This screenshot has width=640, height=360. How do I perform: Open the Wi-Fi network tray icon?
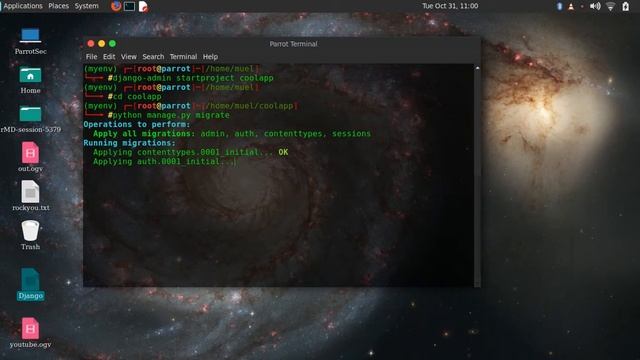point(611,6)
